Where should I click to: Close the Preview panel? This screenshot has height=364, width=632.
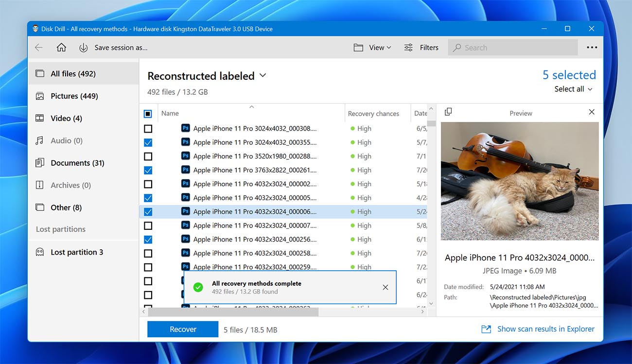(x=592, y=112)
